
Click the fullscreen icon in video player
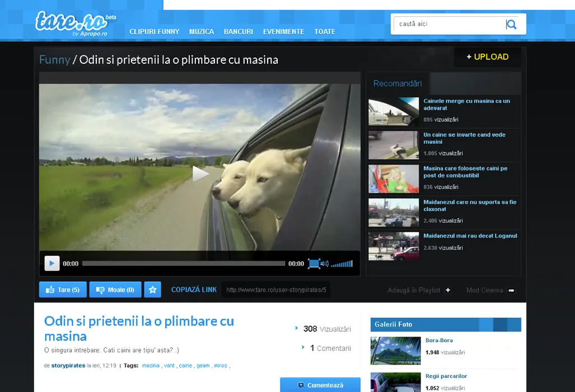click(x=314, y=264)
